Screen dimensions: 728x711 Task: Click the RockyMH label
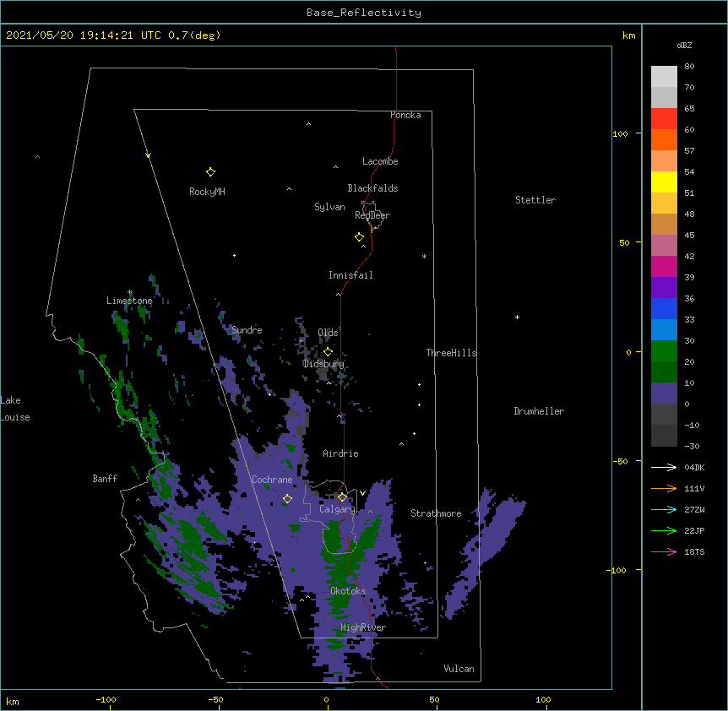point(207,192)
